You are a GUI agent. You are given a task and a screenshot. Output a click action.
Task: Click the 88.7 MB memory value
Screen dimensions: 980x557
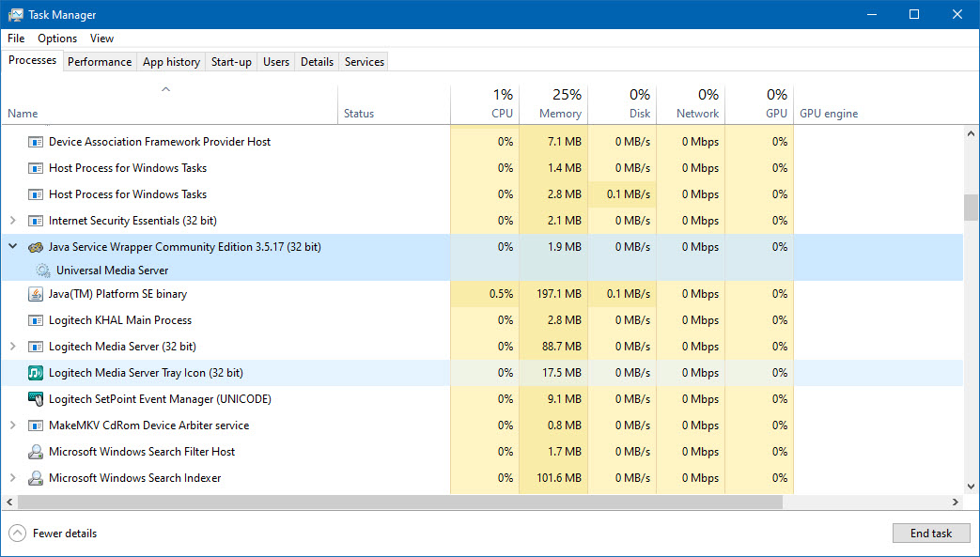click(x=561, y=347)
